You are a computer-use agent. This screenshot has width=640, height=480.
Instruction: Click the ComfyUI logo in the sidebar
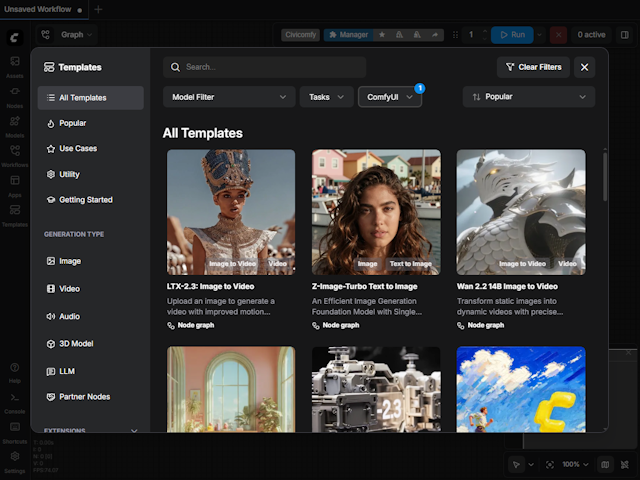[x=15, y=38]
